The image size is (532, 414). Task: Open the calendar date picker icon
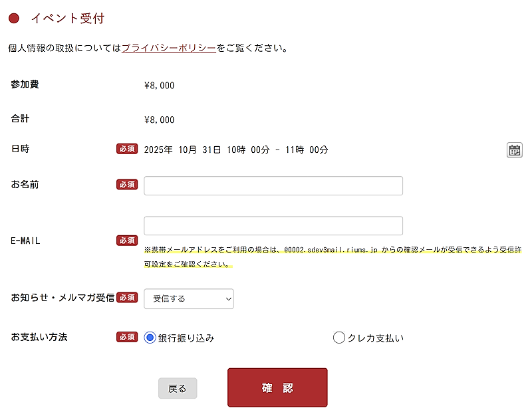[x=514, y=150]
